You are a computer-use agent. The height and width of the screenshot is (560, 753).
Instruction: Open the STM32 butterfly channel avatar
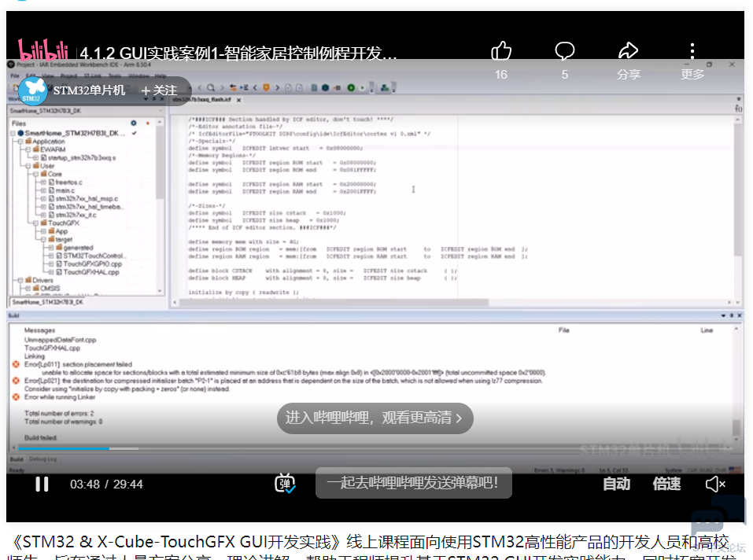tap(33, 91)
